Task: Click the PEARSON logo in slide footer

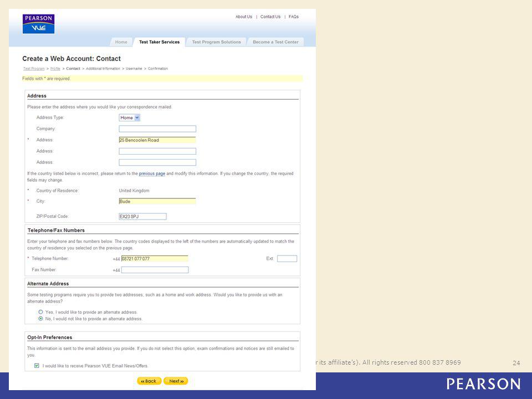Action: click(x=483, y=384)
